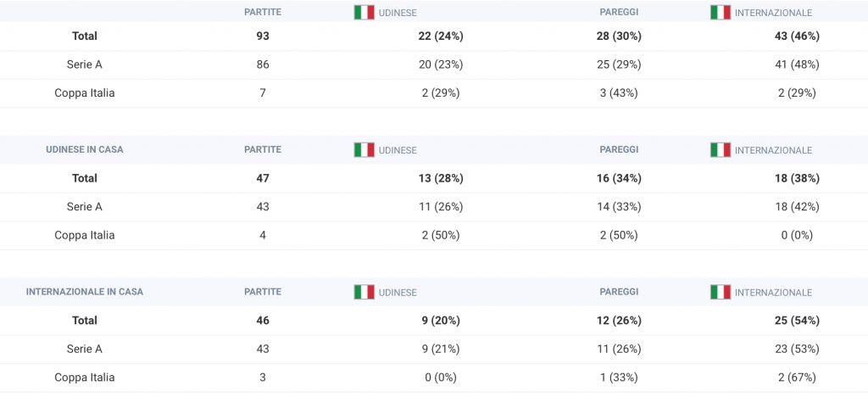
Task: Choose Serie A under 'Internazionale in casa'
Action: 85,349
